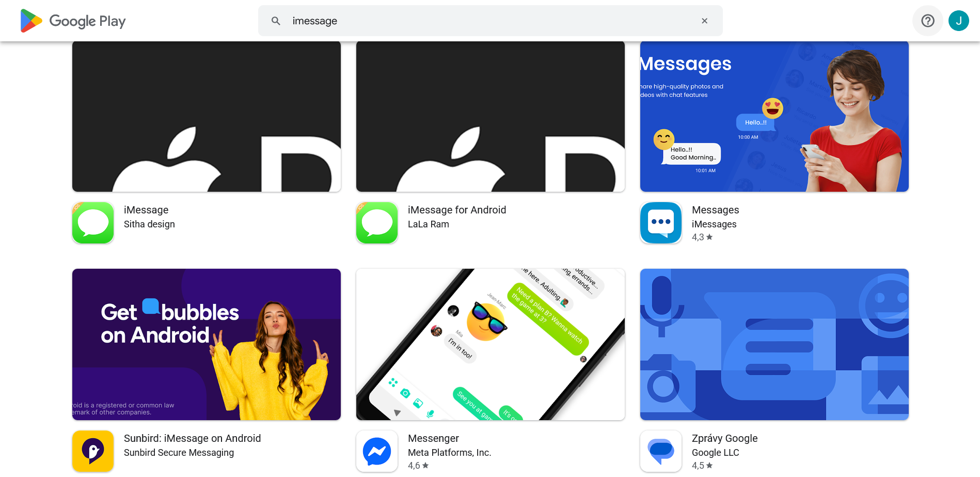This screenshot has height=477, width=980.
Task: Click the 4,5 star rating for Zprávy Google
Action: point(702,466)
